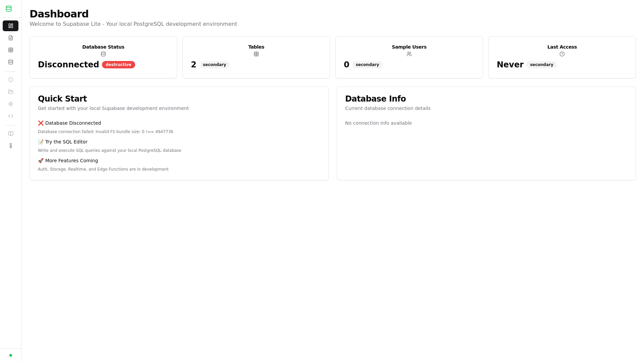Click the Sample Users count value 0
The height and width of the screenshot is (362, 644).
(346, 65)
